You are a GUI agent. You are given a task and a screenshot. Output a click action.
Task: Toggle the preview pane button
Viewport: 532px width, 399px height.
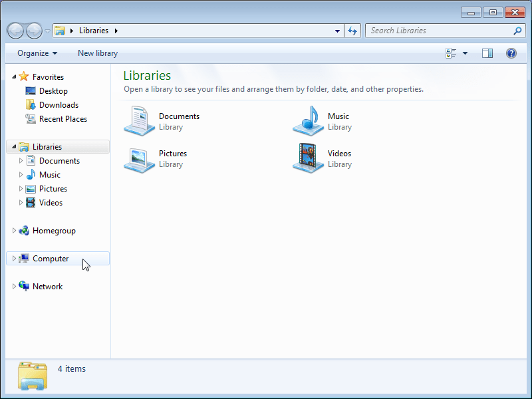pos(487,53)
